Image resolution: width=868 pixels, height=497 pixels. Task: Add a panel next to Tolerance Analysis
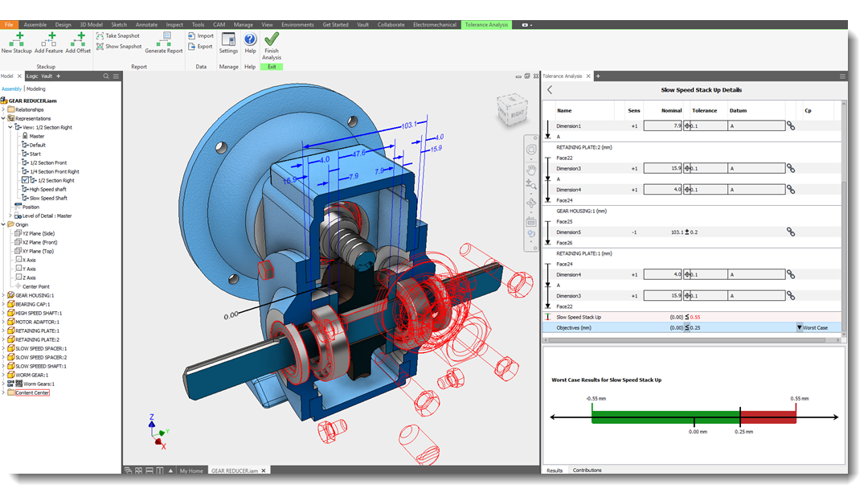(598, 76)
